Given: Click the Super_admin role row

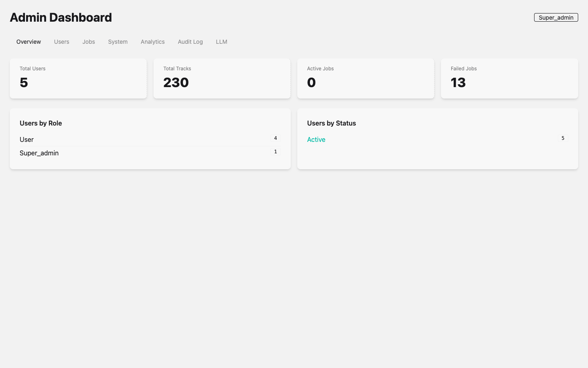Looking at the screenshot, I should click(x=39, y=153).
